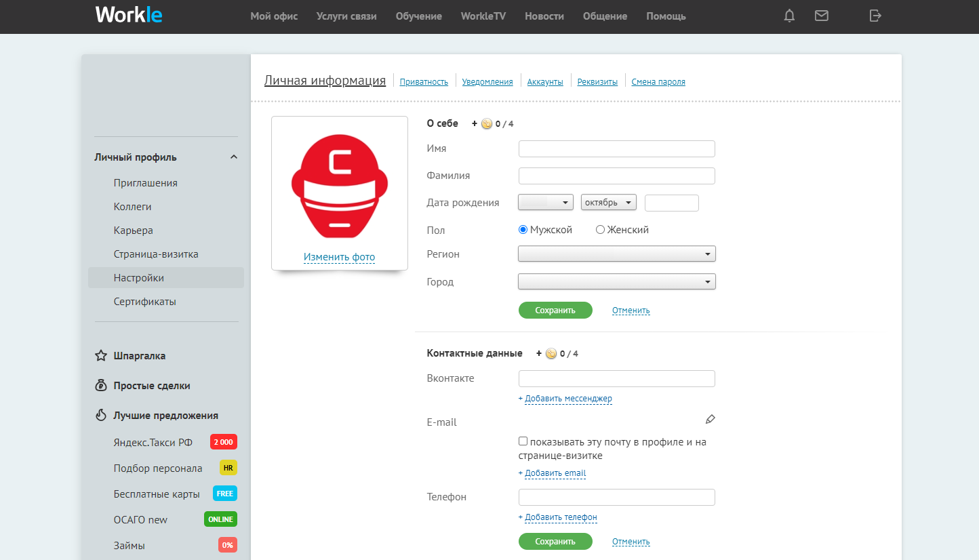Open Карьера in the sidebar
The height and width of the screenshot is (560, 979).
click(134, 231)
